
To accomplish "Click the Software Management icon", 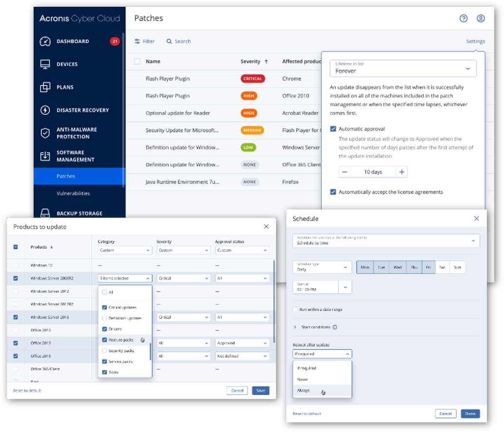I will 45,156.
